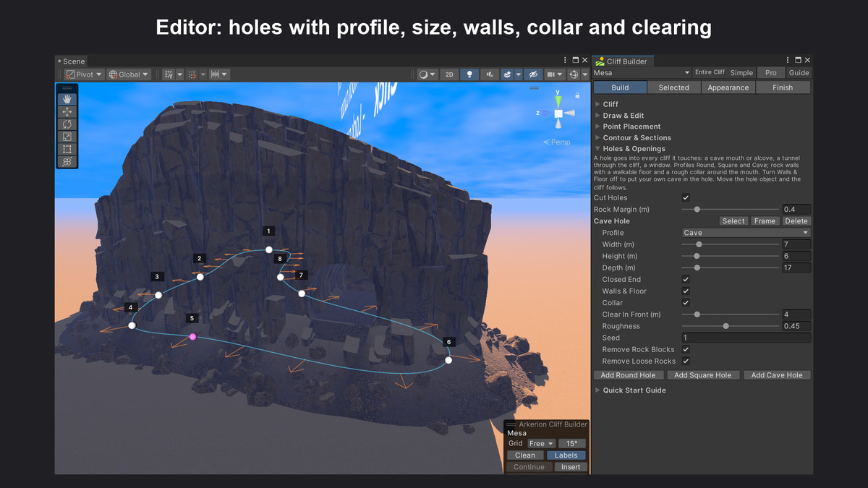868x488 pixels.
Task: Toggle the Remove Rock Blocks checkbox
Action: (686, 349)
